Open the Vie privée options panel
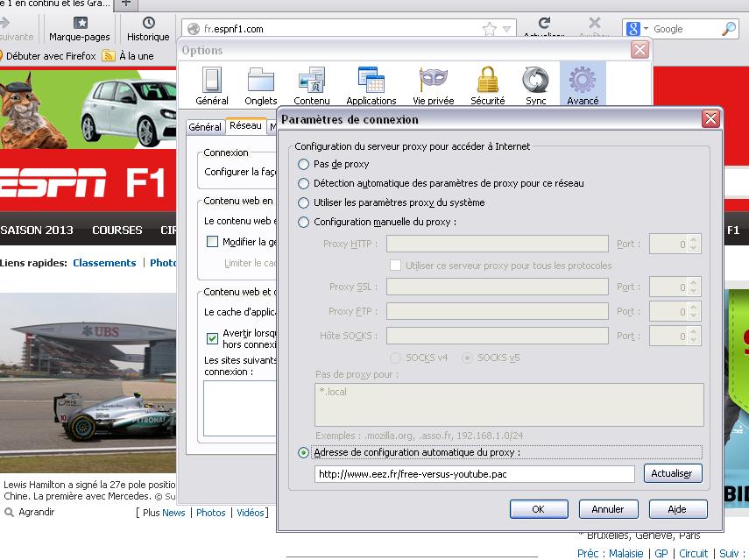 434,86
